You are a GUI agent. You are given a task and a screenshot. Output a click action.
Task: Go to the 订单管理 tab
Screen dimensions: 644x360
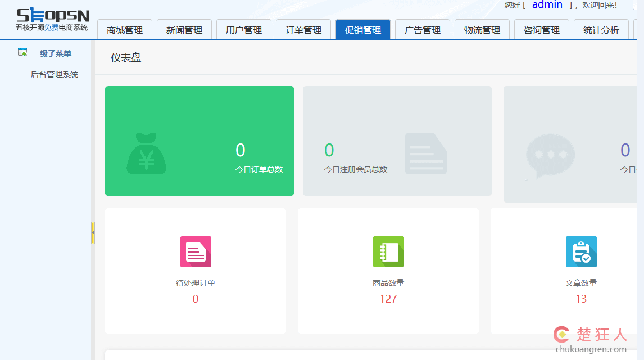[x=303, y=30]
